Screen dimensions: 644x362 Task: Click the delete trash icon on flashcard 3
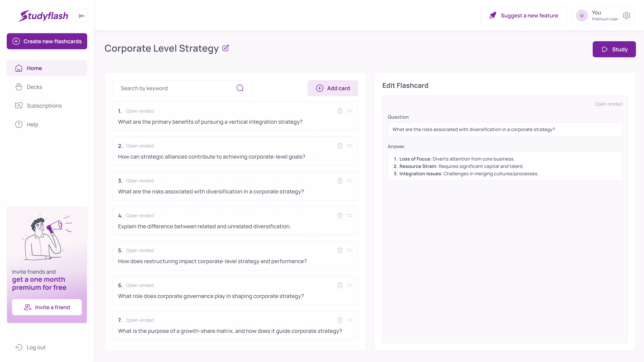coord(340,180)
